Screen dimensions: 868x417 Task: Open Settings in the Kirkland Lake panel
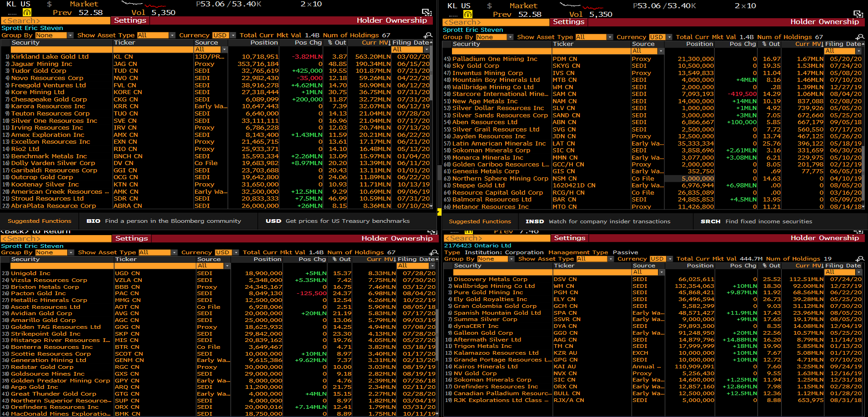coord(130,20)
